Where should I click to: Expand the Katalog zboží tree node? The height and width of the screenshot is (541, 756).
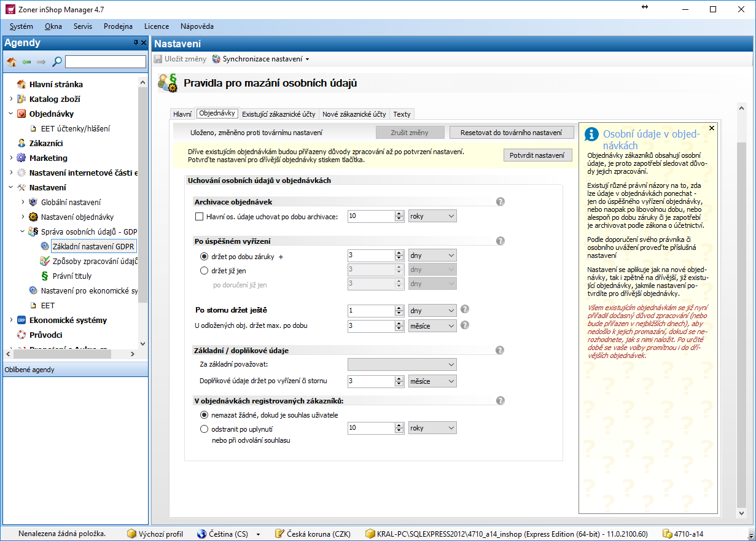click(x=11, y=99)
